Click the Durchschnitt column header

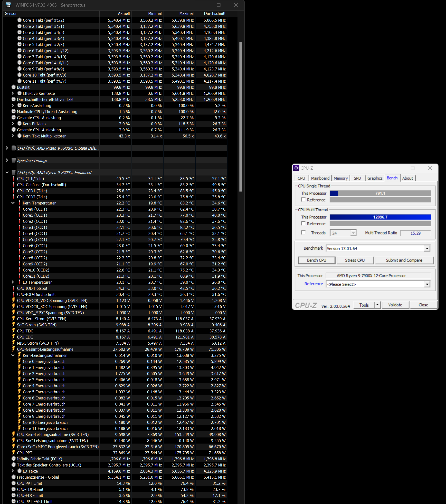click(211, 14)
